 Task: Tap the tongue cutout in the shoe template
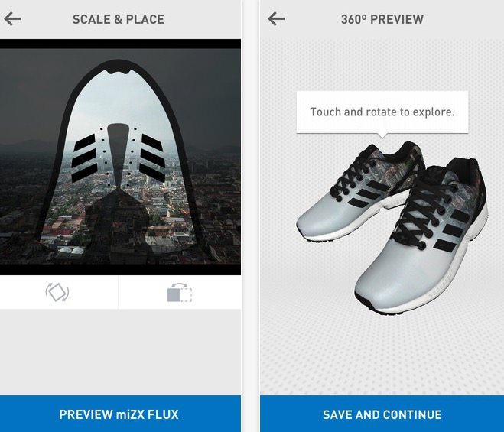[x=118, y=154]
